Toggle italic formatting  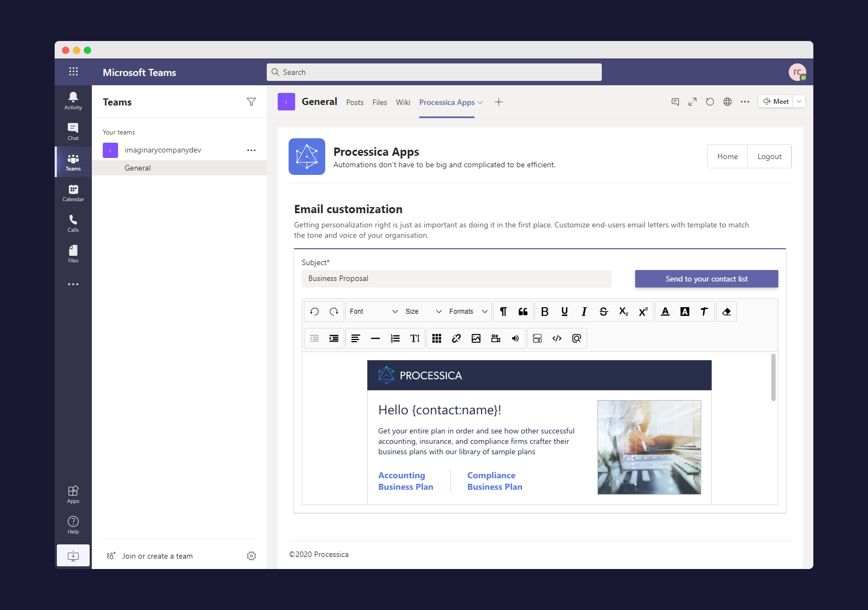(x=584, y=312)
